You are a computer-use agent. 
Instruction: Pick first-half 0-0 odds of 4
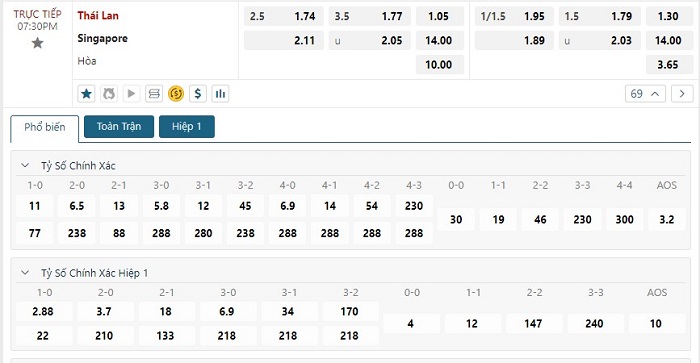[411, 324]
